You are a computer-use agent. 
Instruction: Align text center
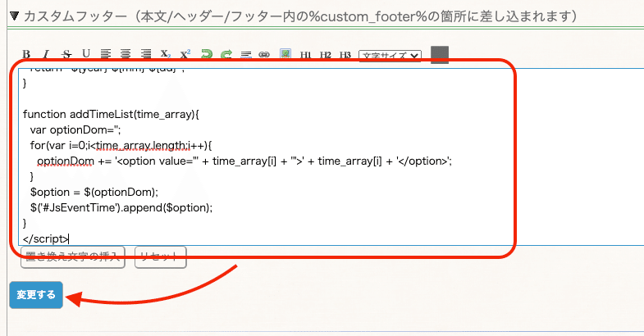(x=126, y=54)
